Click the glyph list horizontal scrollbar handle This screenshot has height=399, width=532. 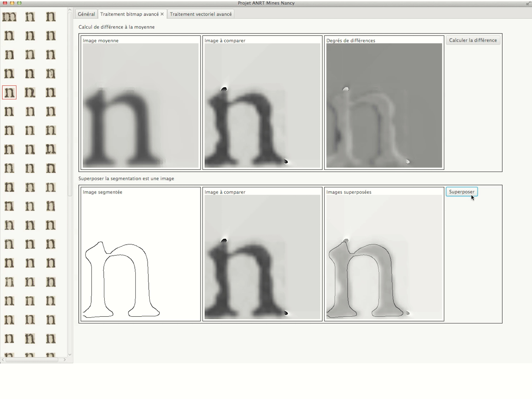pyautogui.click(x=32, y=360)
